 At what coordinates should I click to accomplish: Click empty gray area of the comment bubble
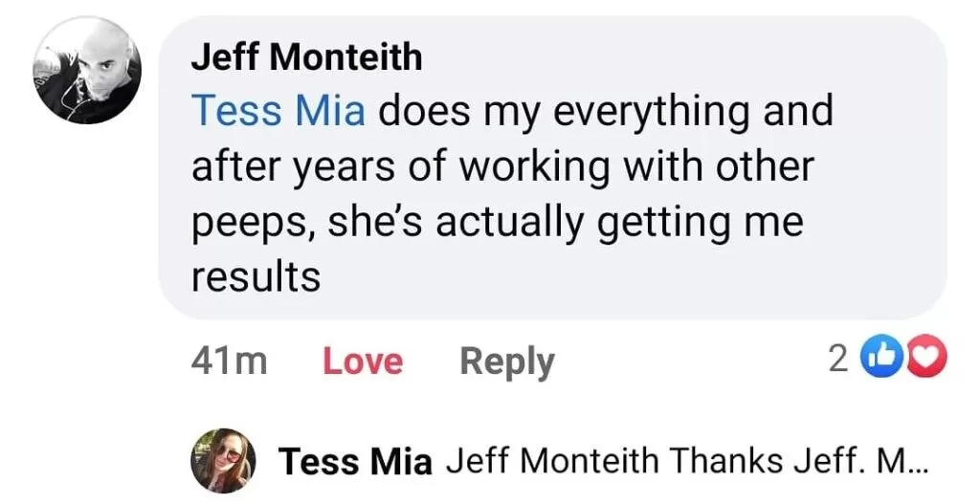pos(670,277)
